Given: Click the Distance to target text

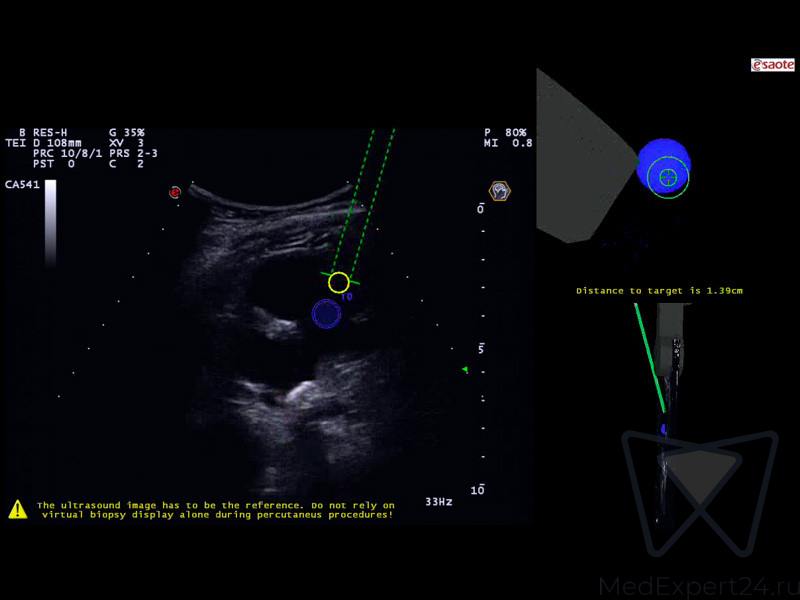Looking at the screenshot, I should [x=659, y=291].
